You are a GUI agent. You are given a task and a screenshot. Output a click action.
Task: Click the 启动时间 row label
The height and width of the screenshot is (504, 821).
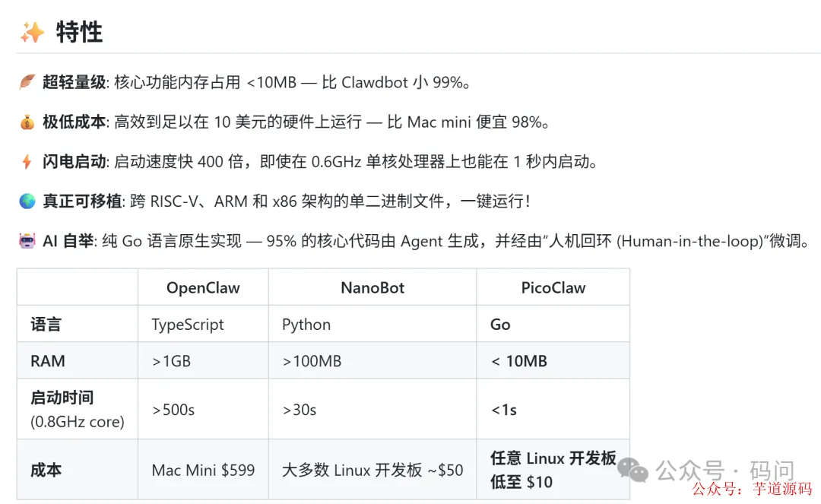[62, 398]
